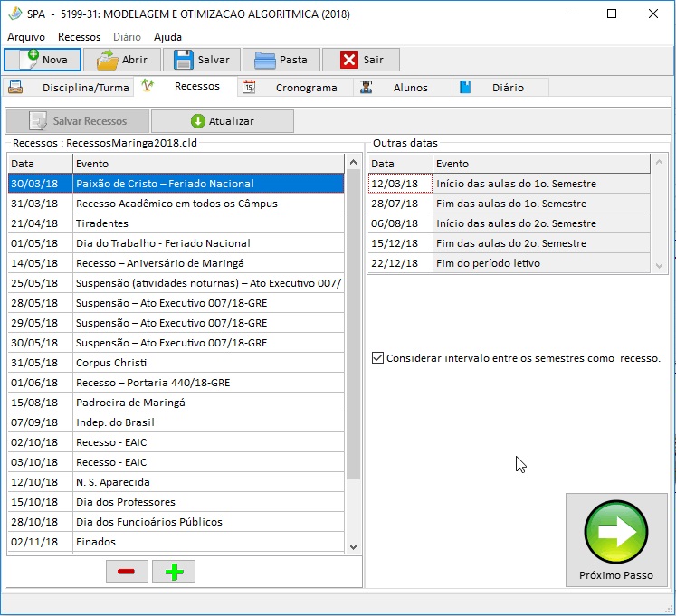The width and height of the screenshot is (676, 616).
Task: Save using the Salvar floppy icon
Action: (202, 60)
